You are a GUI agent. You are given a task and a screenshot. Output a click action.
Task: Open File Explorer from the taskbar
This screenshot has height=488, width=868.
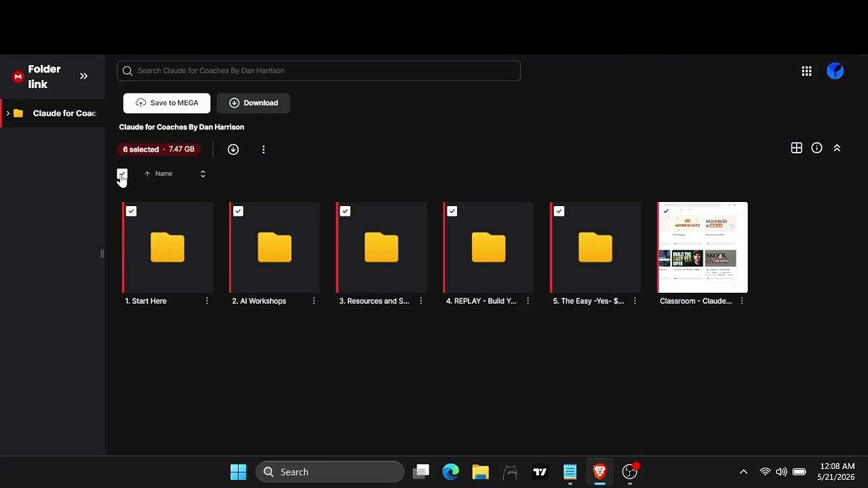coord(480,472)
